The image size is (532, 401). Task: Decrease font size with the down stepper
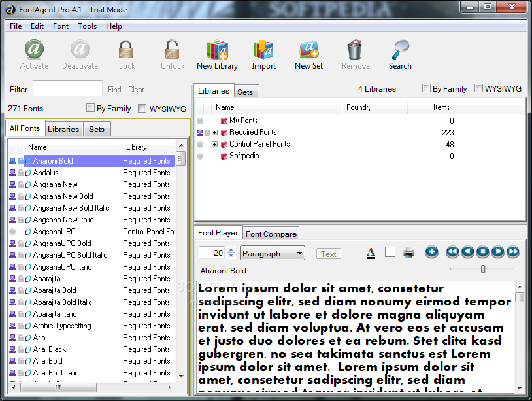pos(231,255)
